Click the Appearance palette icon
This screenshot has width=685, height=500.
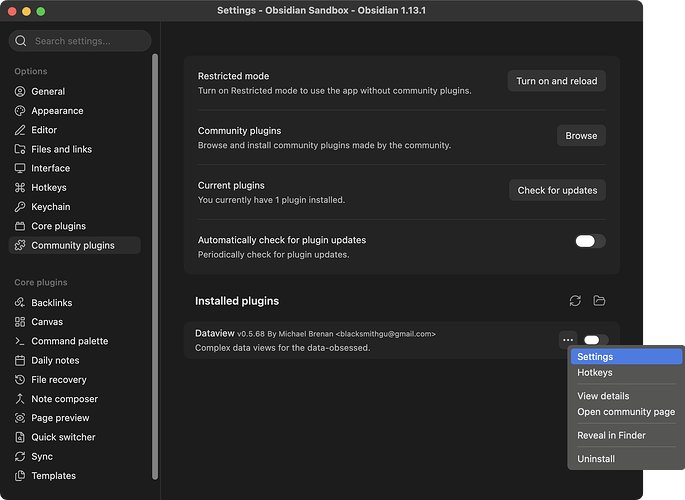coord(20,110)
